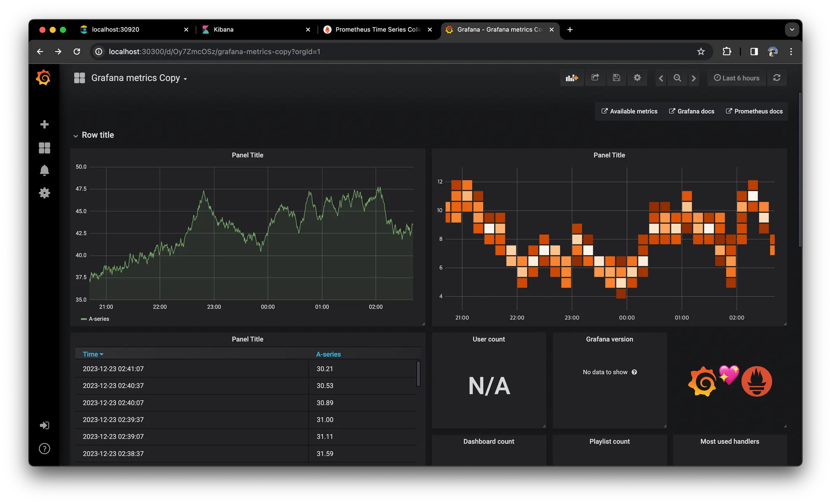Image resolution: width=831 pixels, height=504 pixels.
Task: Open the Alerting bell in sidebar
Action: coord(45,170)
